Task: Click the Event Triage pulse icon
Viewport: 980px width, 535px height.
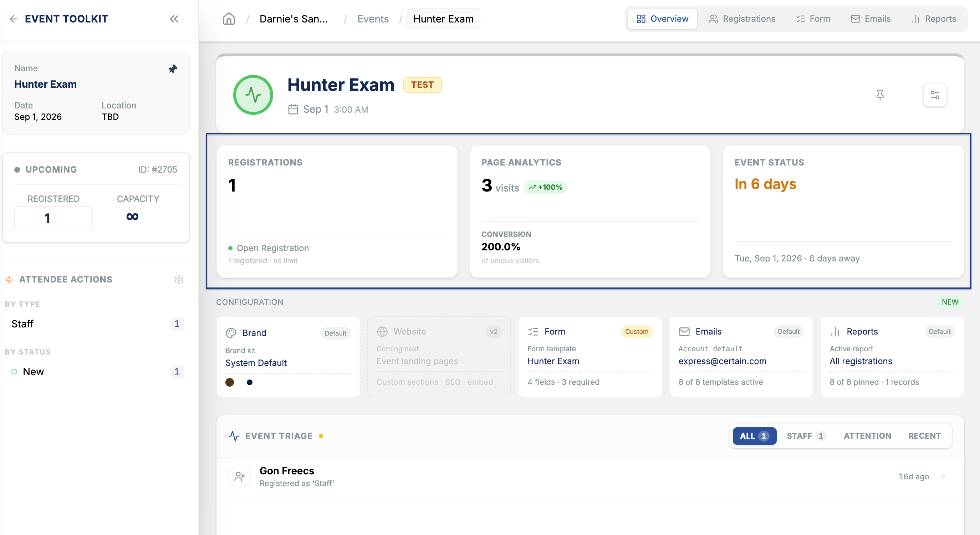Action: point(234,436)
